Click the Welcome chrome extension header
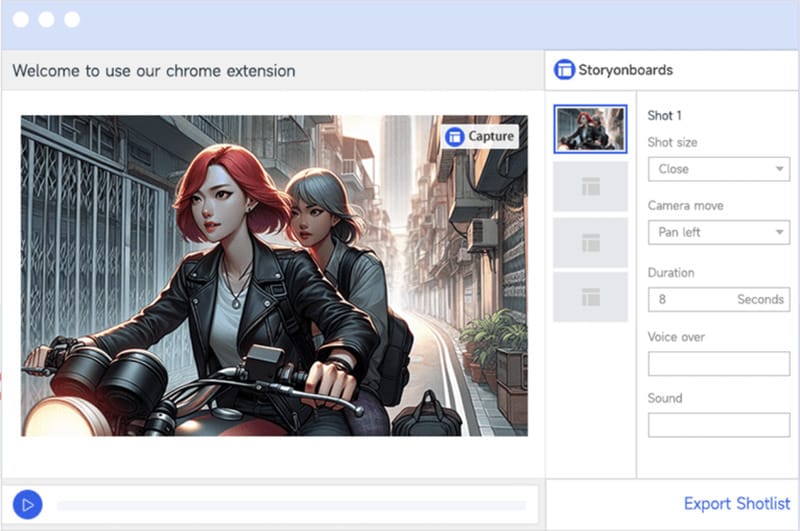800x531 pixels. [x=154, y=71]
